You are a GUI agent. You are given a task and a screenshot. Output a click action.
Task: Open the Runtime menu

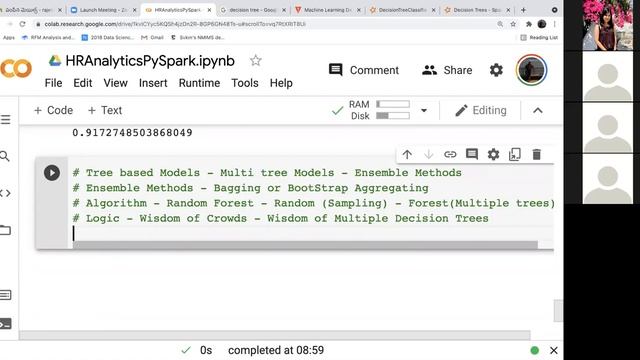click(199, 83)
